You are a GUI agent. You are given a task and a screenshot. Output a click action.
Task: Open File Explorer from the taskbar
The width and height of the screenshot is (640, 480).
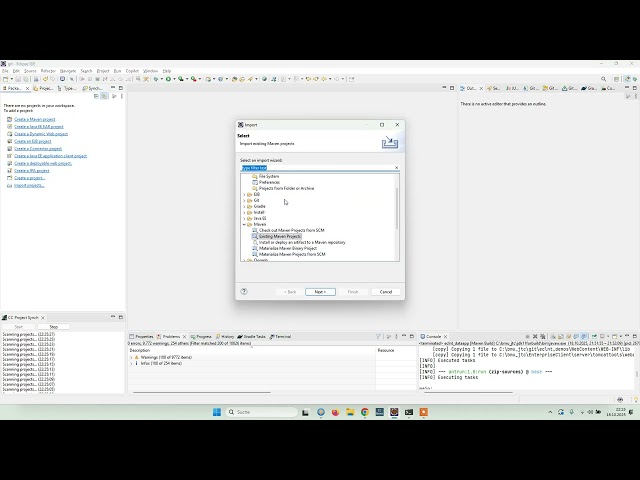(350, 412)
